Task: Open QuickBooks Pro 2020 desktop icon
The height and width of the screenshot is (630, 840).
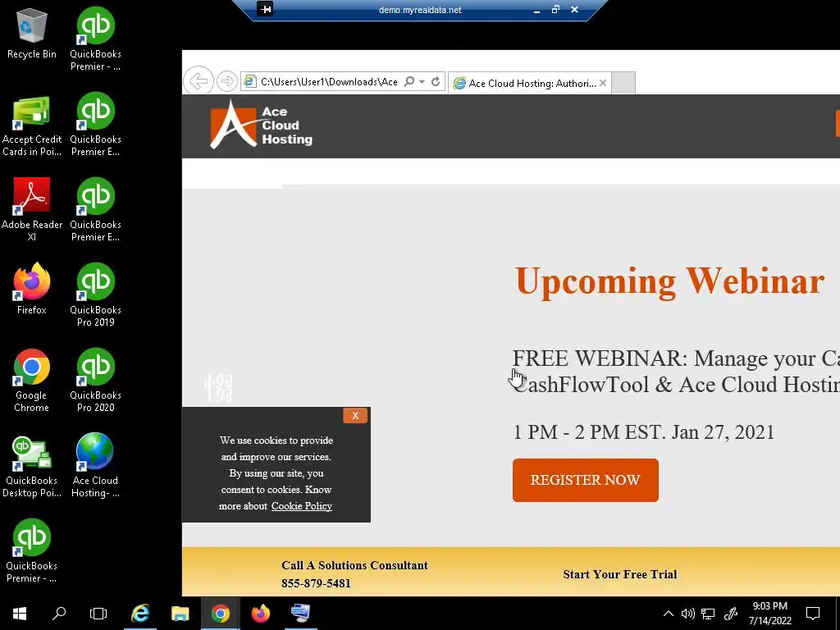Action: point(95,381)
